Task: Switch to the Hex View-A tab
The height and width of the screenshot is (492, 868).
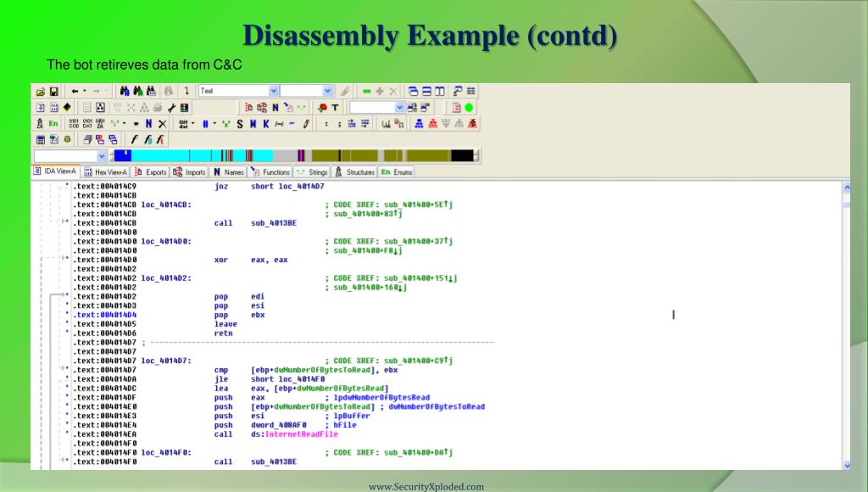Action: coord(105,172)
